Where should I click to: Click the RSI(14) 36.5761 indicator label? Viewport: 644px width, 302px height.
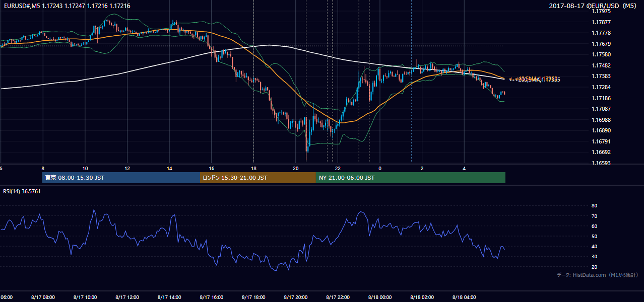(x=22, y=191)
